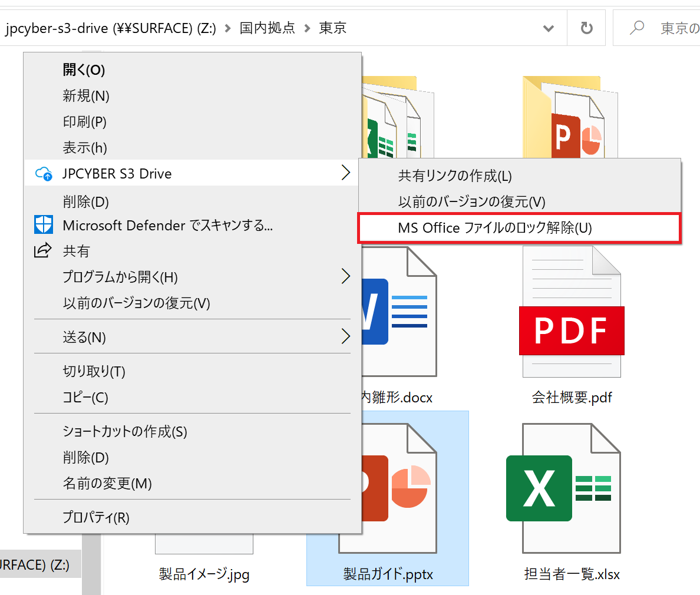Screen dimensions: 700x595
Task: Expand the address bar history dropdown
Action: [548, 28]
